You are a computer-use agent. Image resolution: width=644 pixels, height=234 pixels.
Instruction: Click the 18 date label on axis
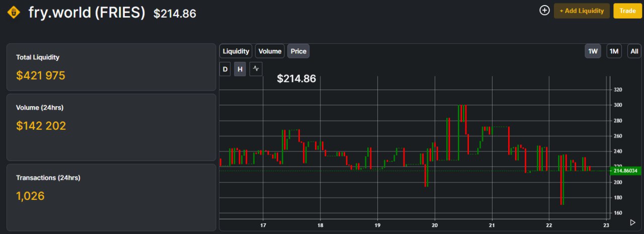(x=320, y=225)
